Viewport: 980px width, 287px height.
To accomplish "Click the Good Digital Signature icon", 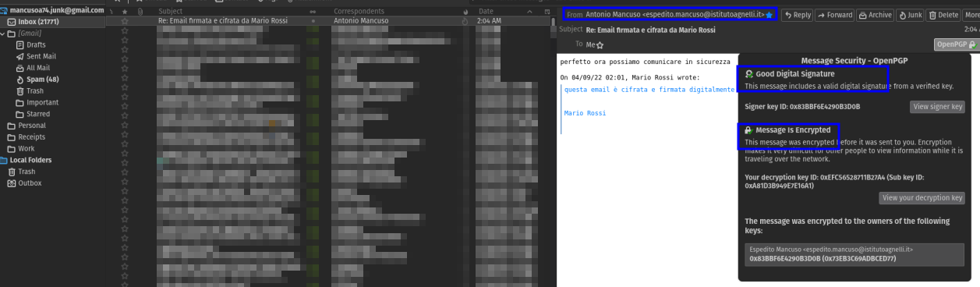I will 749,74.
